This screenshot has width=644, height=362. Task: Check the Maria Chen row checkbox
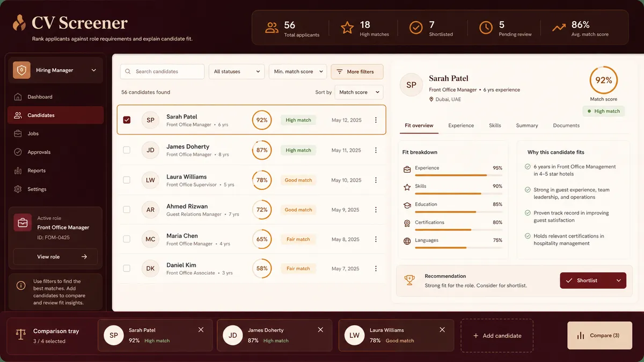[x=127, y=239]
